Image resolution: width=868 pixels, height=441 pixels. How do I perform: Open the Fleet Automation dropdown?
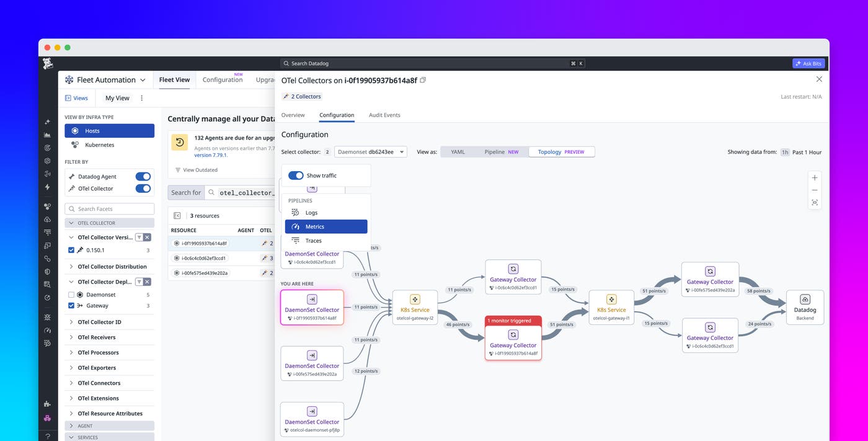pyautogui.click(x=105, y=80)
